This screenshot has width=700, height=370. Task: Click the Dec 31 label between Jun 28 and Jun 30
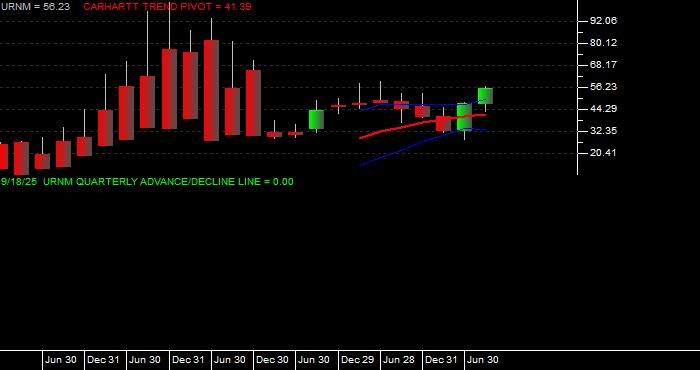441,360
